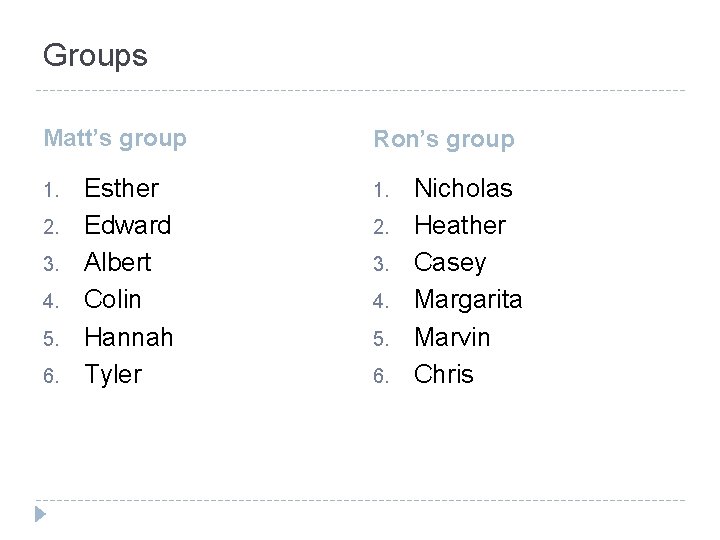
Task: Click the blue arrow icon at slide bottom
Action: tap(40, 515)
